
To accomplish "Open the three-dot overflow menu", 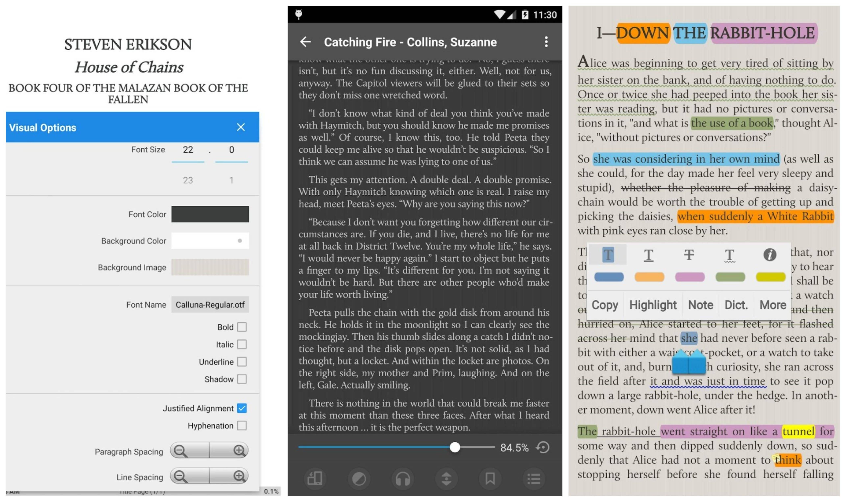I will click(x=546, y=42).
